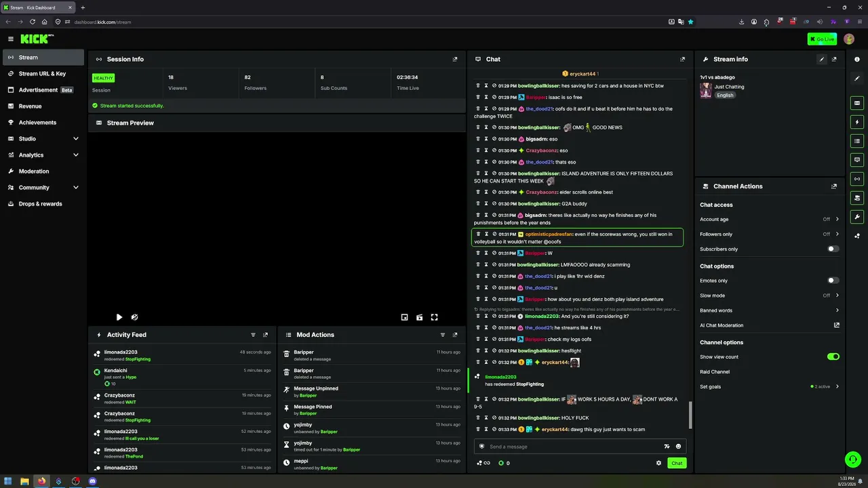Open the channel points icon below chat input
The height and width of the screenshot is (488, 868).
pos(483,463)
